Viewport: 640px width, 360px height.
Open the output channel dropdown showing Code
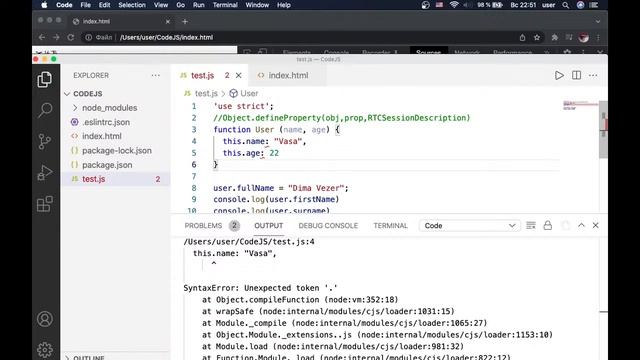point(469,226)
